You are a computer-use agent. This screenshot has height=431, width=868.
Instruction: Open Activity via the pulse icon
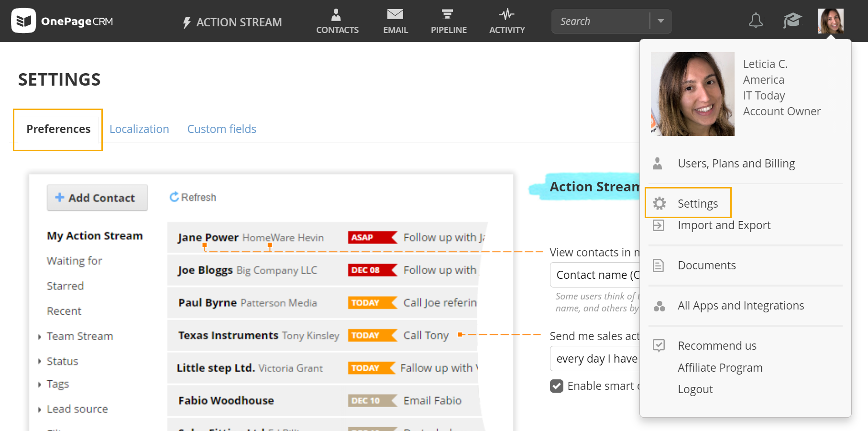tap(506, 14)
